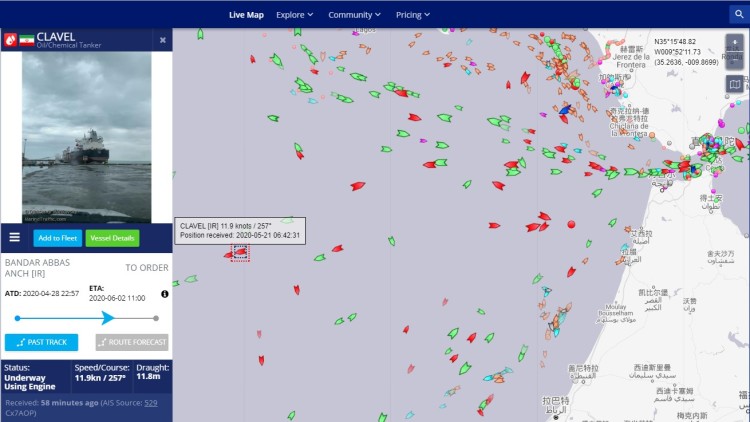Open the search magnifier icon
This screenshot has width=750, height=422.
click(x=737, y=14)
